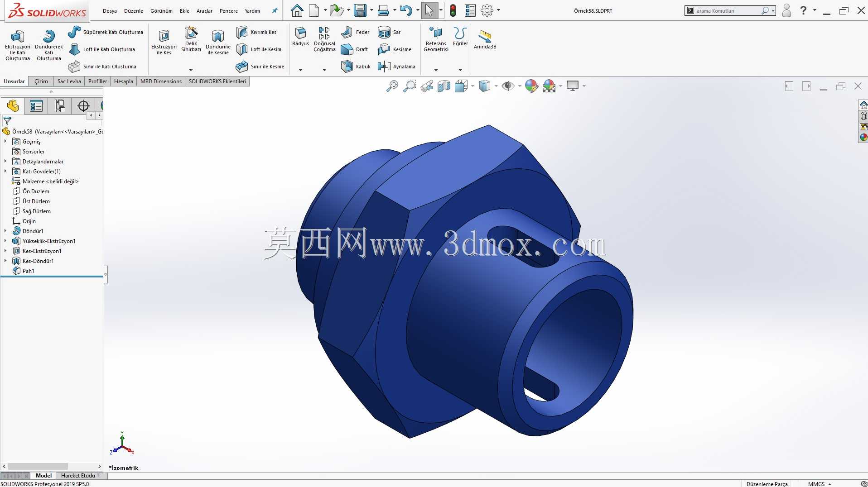
Task: Open ConfigurationManager tab icon
Action: point(60,106)
